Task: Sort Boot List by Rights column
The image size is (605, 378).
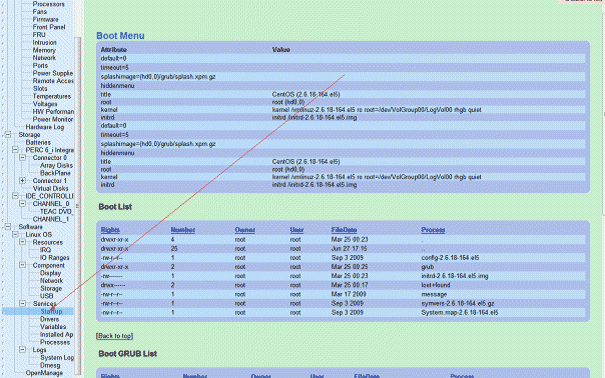Action: (110, 230)
